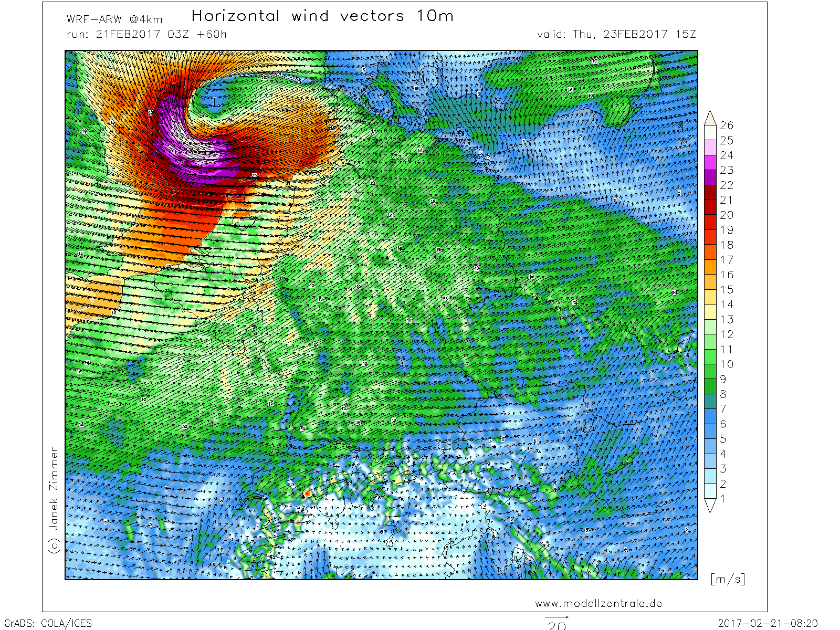Click the L low-pressure marker on the map
The height and width of the screenshot is (630, 840).
(216, 102)
